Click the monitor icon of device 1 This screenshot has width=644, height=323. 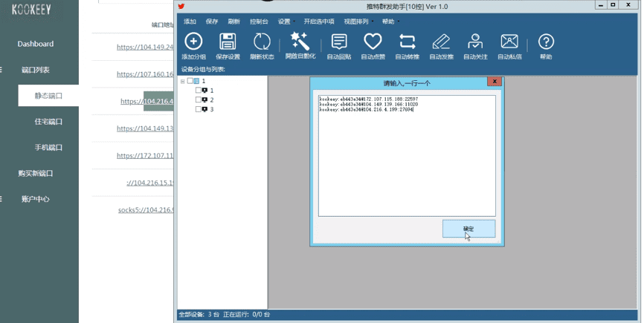click(205, 90)
